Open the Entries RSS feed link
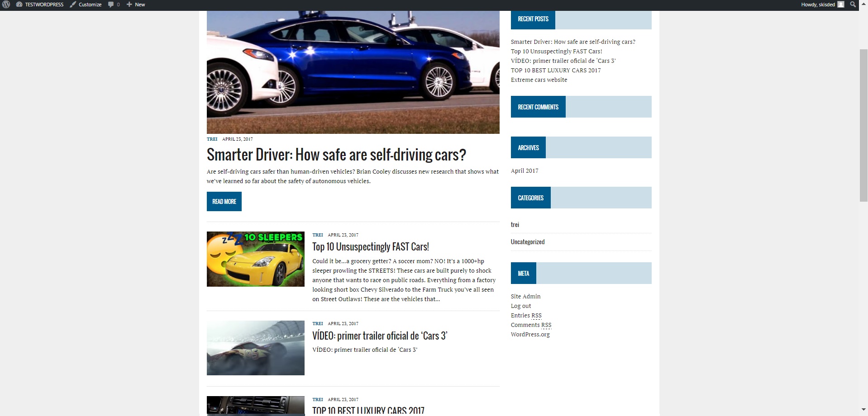The image size is (868, 416). tap(526, 316)
